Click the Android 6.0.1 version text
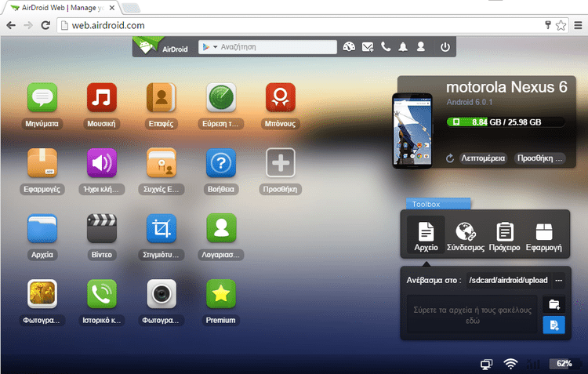This screenshot has height=374, width=588. click(x=470, y=102)
